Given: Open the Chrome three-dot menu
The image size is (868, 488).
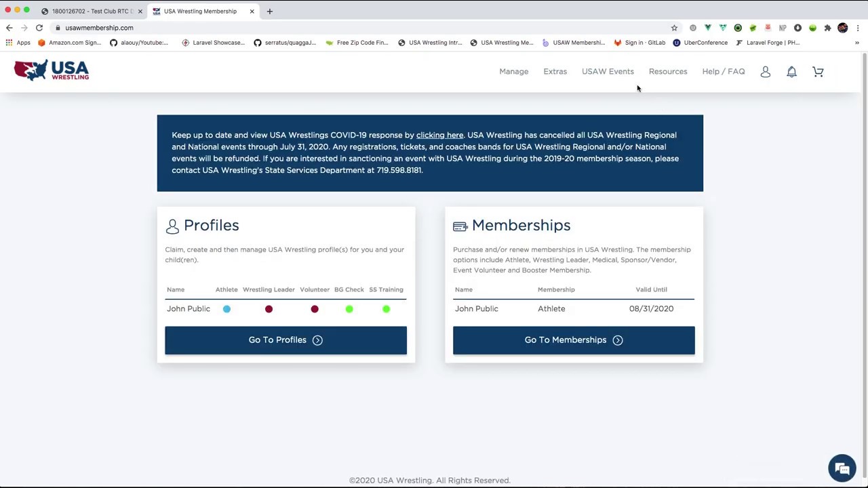Looking at the screenshot, I should tap(858, 28).
